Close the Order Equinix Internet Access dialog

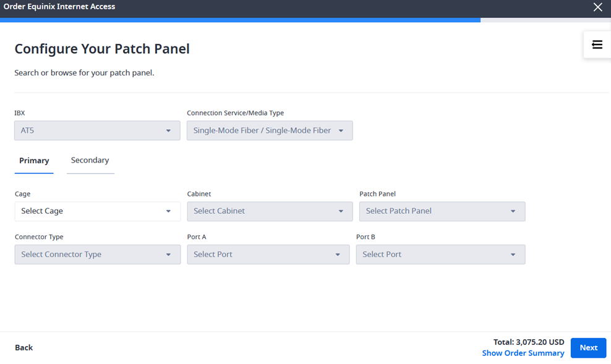click(598, 7)
